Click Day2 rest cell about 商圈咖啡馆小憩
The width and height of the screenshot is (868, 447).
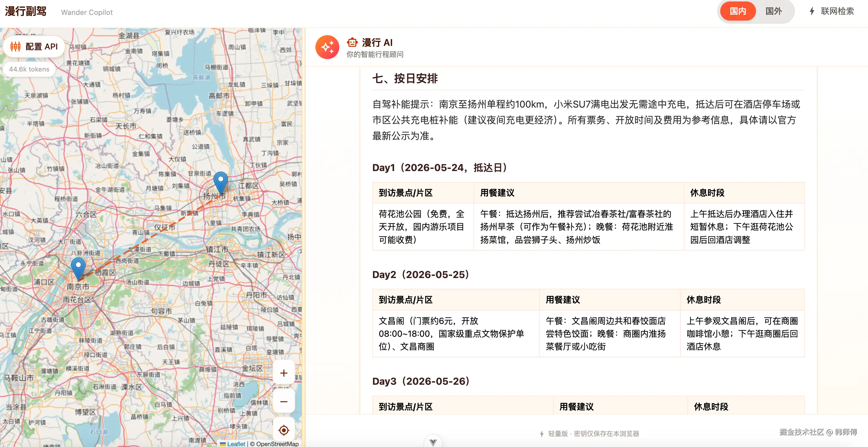(x=742, y=333)
